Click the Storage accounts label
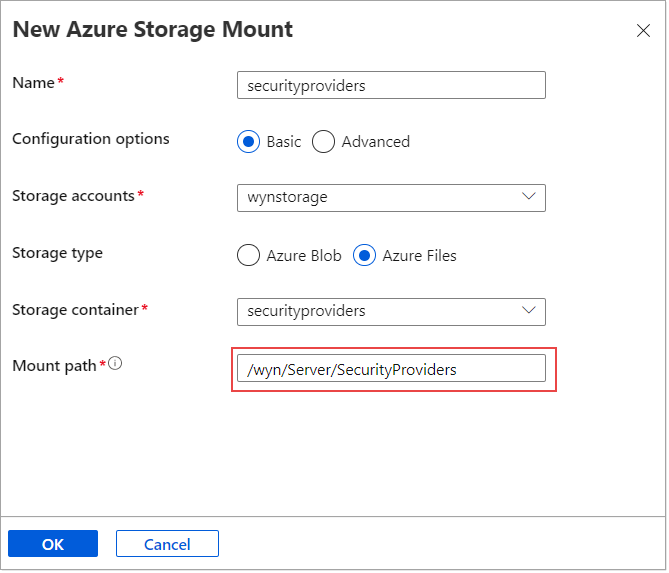 pos(73,196)
